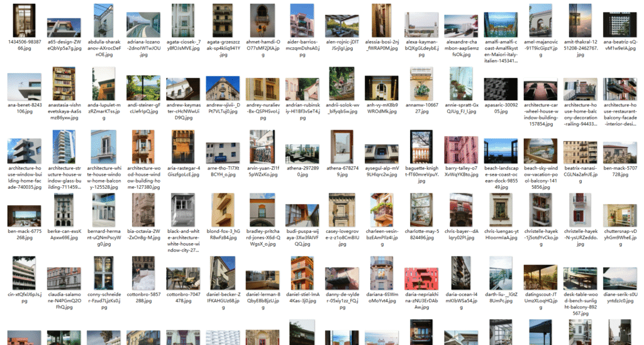Click the alessia-bosi file name
The width and height of the screenshot is (644, 345).
[x=382, y=45]
